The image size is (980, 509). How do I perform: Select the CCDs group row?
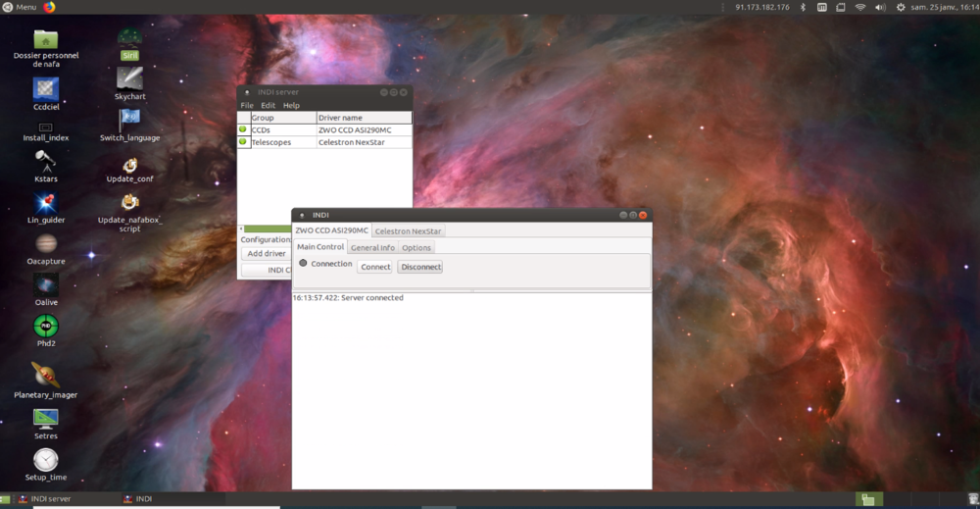point(283,130)
